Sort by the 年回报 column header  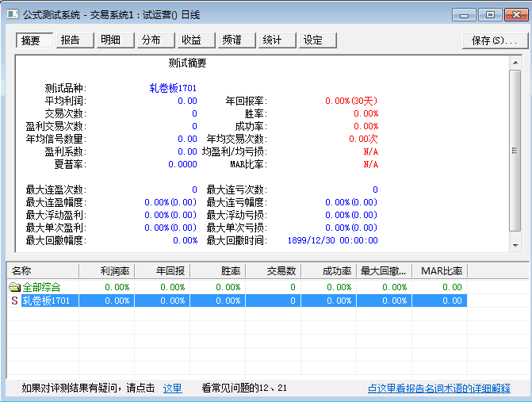pyautogui.click(x=163, y=270)
